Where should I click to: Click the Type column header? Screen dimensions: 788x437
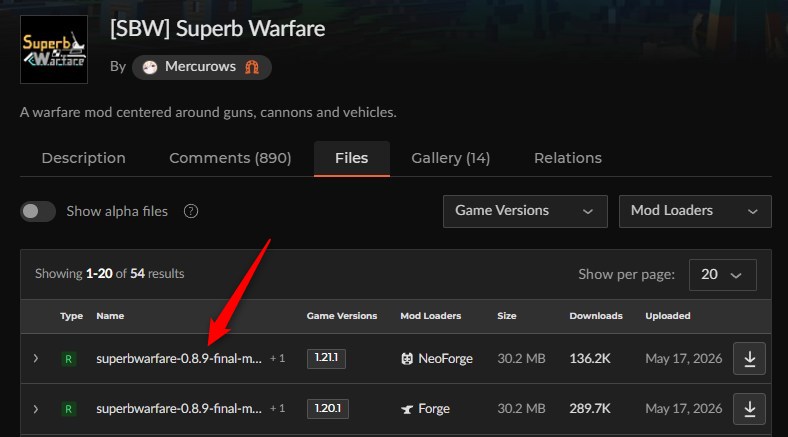click(71, 316)
